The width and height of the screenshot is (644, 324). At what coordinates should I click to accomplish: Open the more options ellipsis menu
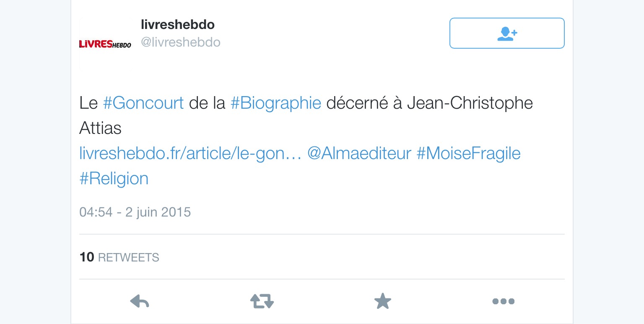503,301
